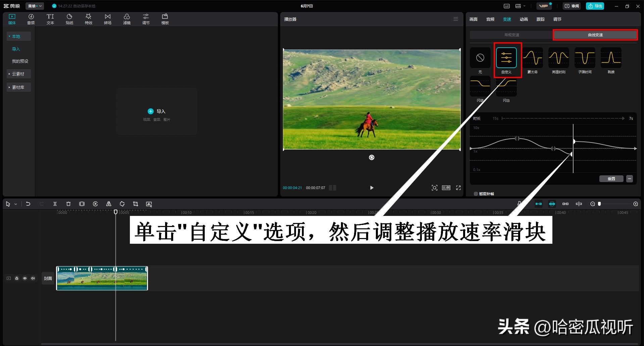Toggle the track lock icon
The width and height of the screenshot is (644, 346).
click(17, 278)
